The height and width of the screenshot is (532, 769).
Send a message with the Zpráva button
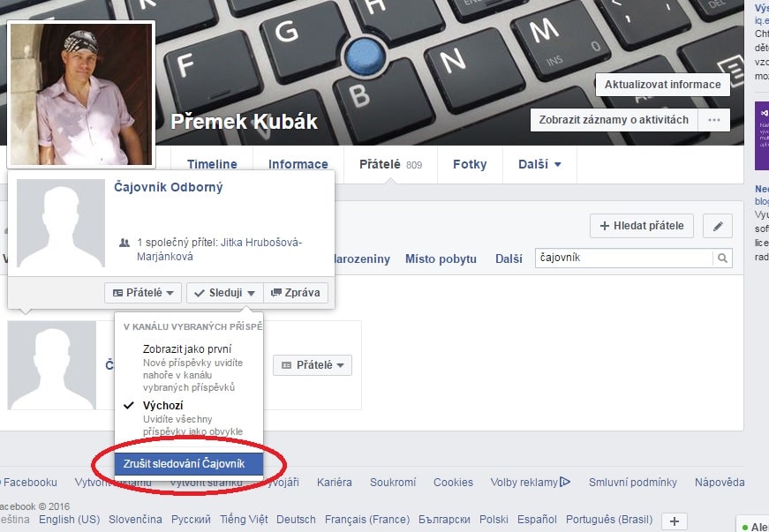(x=296, y=293)
